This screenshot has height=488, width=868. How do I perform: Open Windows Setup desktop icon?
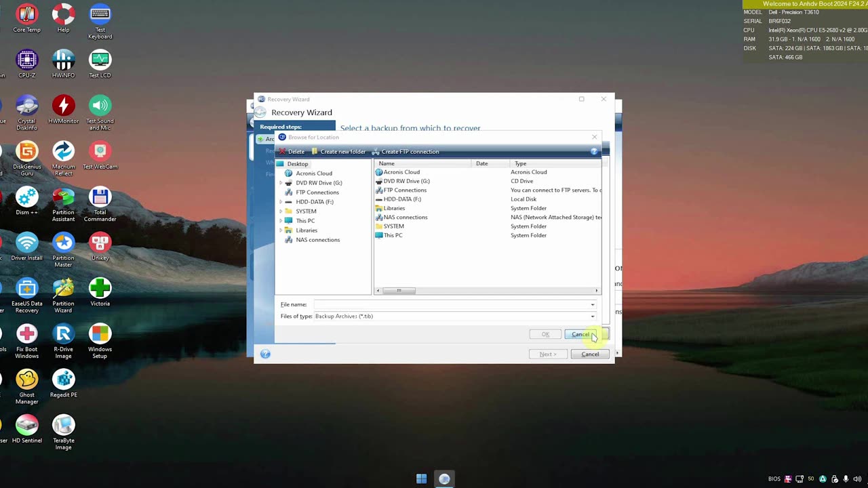[100, 340]
